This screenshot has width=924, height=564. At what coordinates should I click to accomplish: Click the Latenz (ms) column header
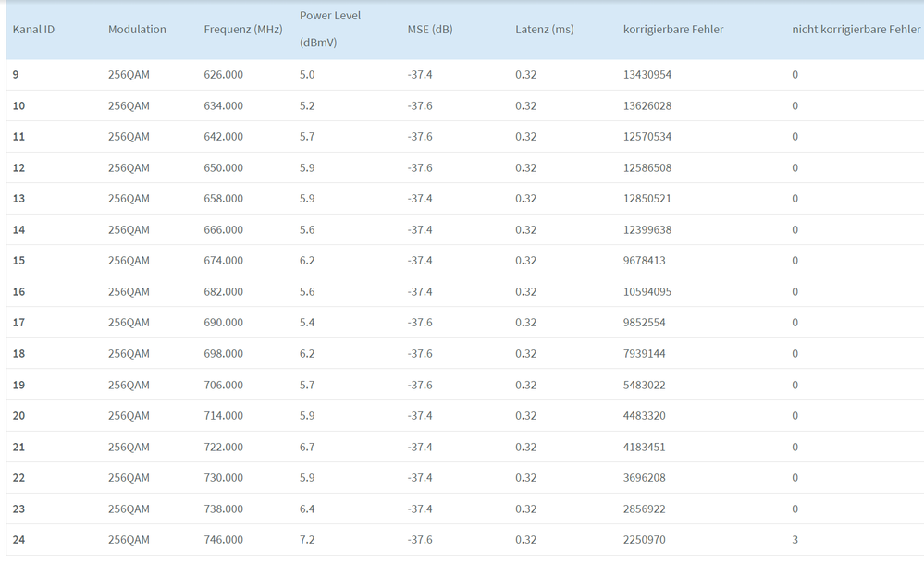pyautogui.click(x=544, y=30)
